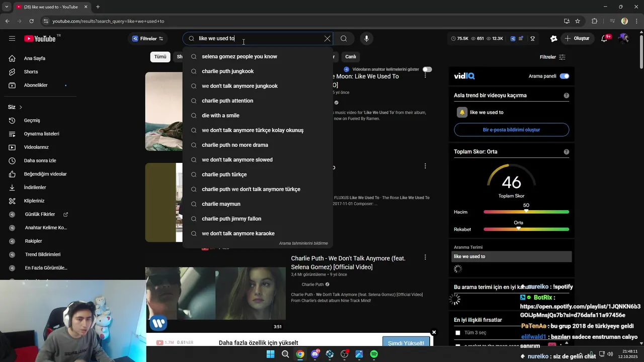Open Daha sonra izle
Screen dimensions: 644x362
tap(40, 161)
